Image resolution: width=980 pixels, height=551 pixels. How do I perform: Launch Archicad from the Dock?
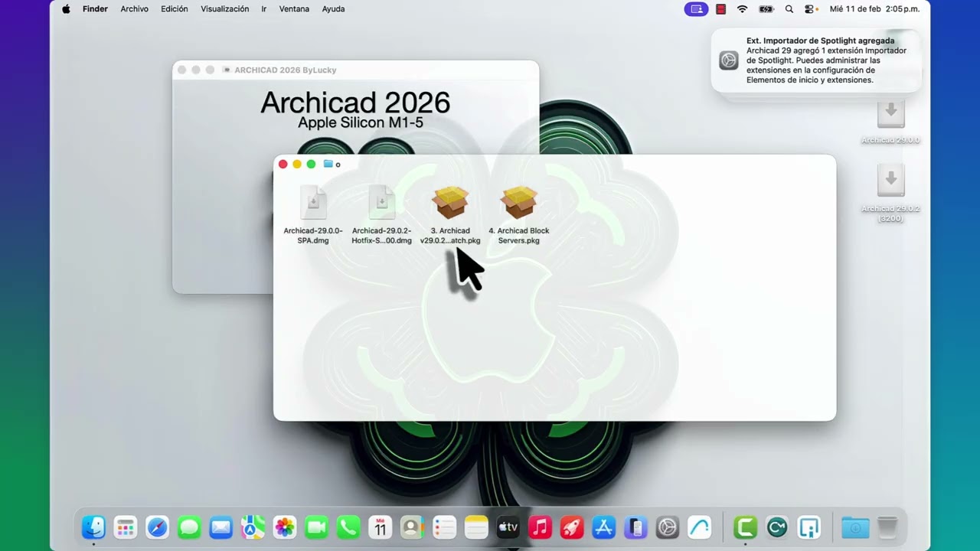point(700,527)
